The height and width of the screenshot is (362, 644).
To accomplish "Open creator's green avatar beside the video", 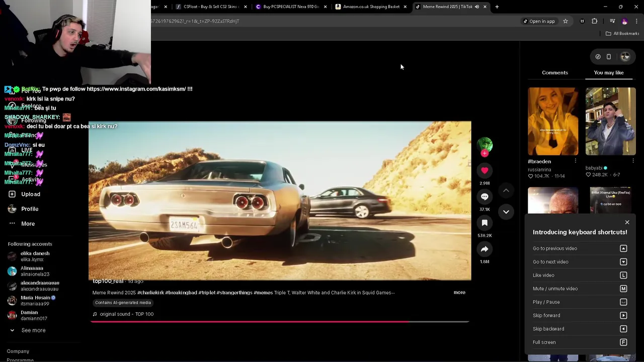I will (x=485, y=145).
